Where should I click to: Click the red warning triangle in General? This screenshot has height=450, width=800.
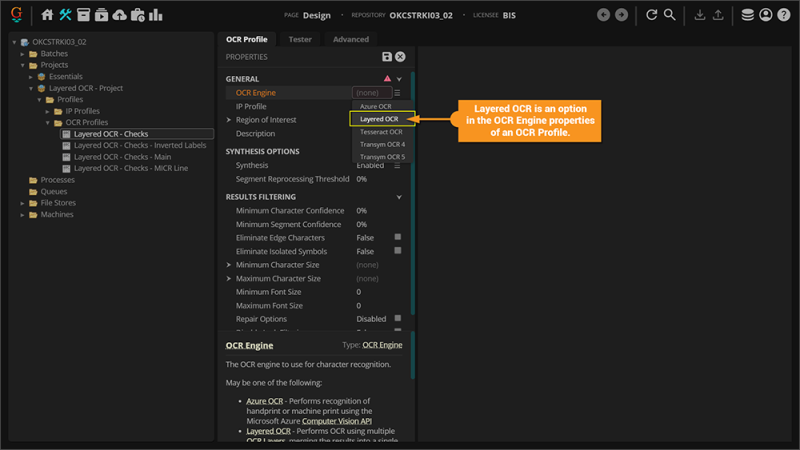[x=387, y=79]
